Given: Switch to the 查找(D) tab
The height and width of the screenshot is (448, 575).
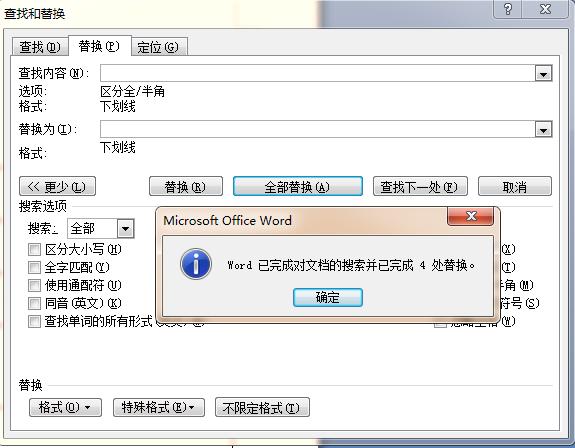Looking at the screenshot, I should pyautogui.click(x=40, y=47).
